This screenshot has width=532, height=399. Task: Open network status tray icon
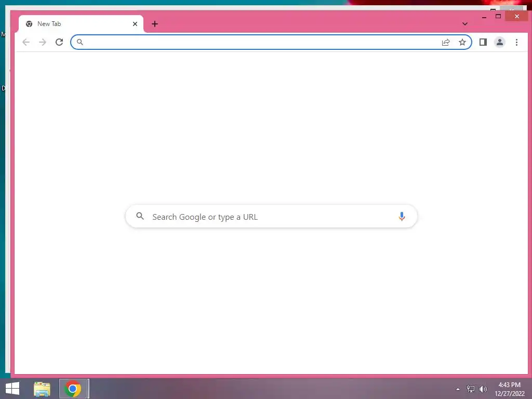pyautogui.click(x=470, y=389)
